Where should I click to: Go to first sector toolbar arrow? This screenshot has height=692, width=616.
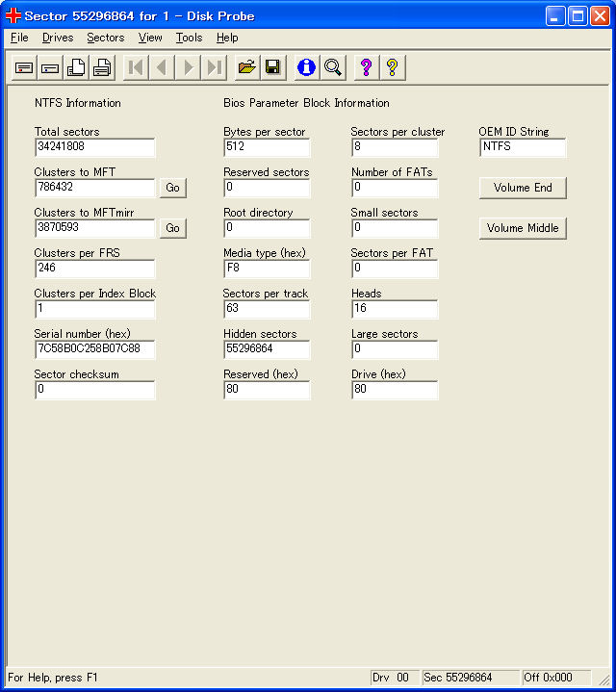(x=136, y=68)
